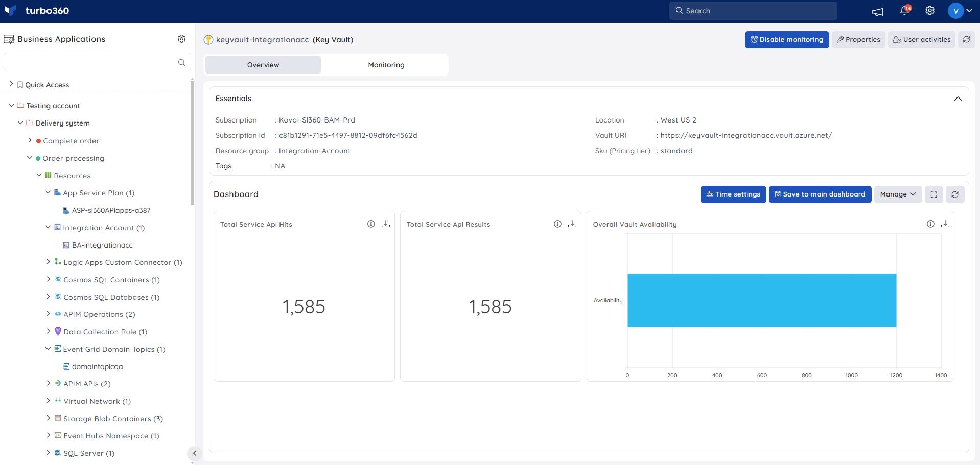Viewport: 980px width, 465px height.
Task: Select ASP-sl360APiapps-a387 resource
Action: point(111,210)
